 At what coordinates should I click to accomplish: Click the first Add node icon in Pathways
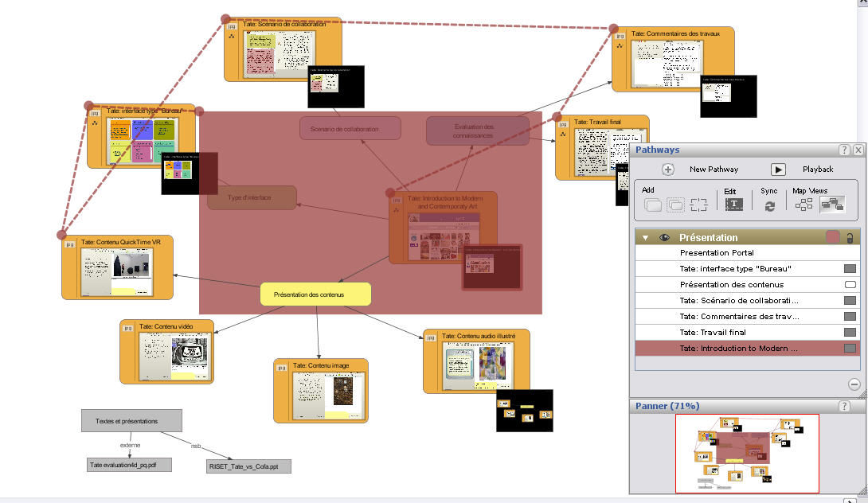pos(653,205)
